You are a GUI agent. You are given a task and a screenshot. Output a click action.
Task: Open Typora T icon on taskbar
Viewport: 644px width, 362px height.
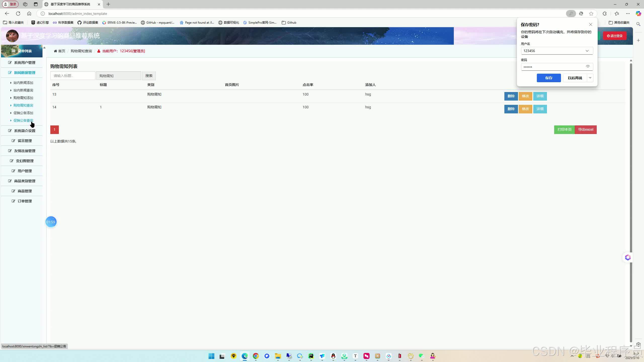point(355,356)
